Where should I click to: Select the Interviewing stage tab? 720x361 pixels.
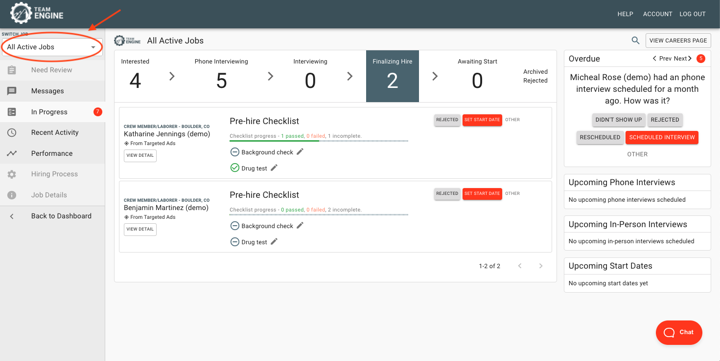[x=310, y=75]
